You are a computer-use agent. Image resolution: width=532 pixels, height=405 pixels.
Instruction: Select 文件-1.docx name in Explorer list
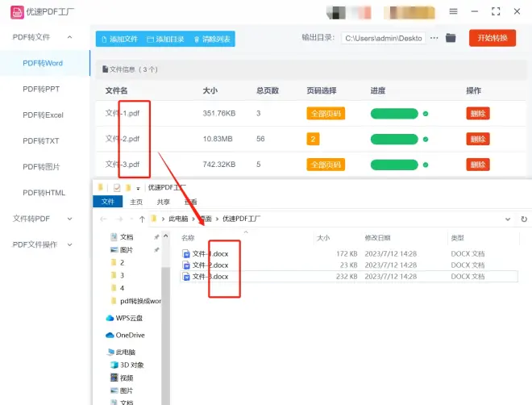point(210,254)
